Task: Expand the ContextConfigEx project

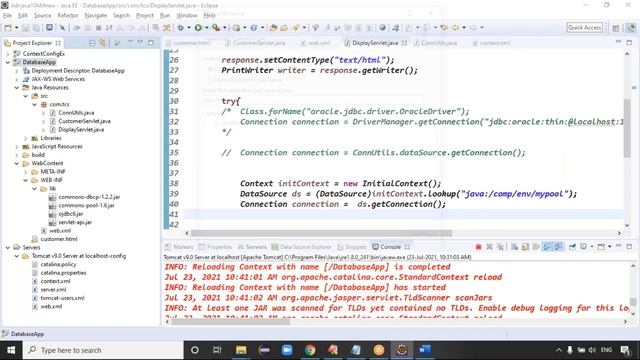Action: click(8, 53)
